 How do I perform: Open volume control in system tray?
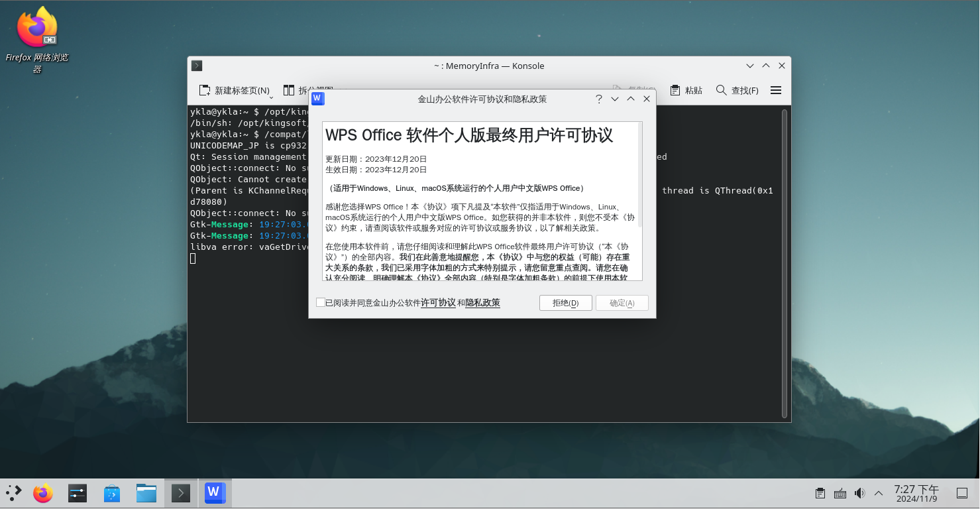click(859, 493)
